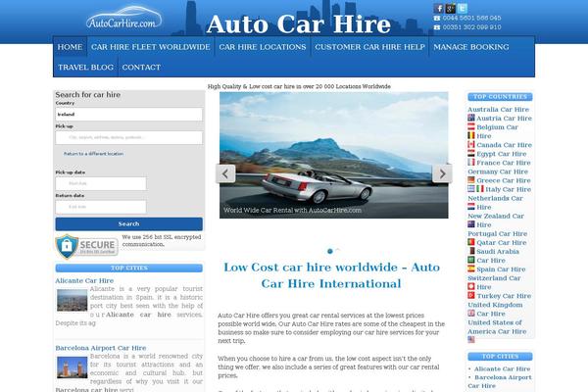Open Qatar Car Hire link

point(502,243)
